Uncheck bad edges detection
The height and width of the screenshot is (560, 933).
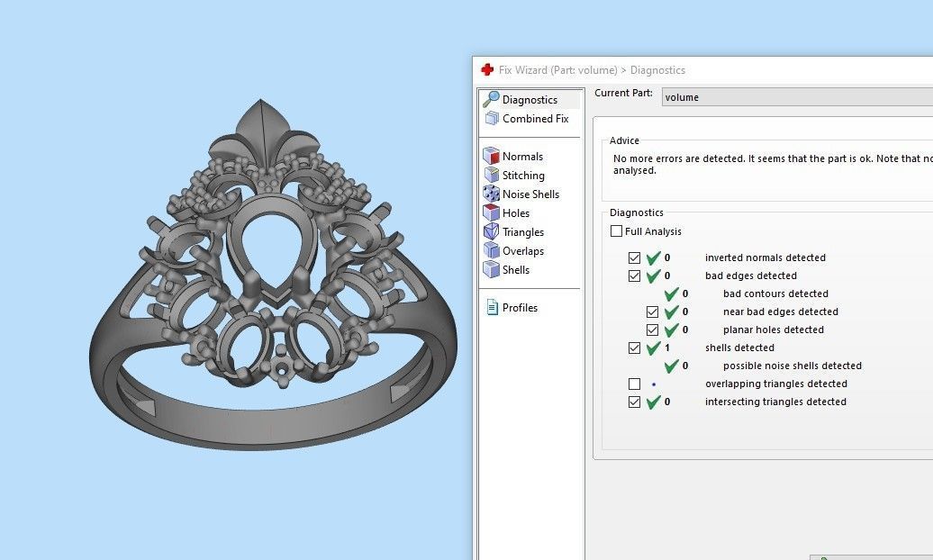click(634, 275)
